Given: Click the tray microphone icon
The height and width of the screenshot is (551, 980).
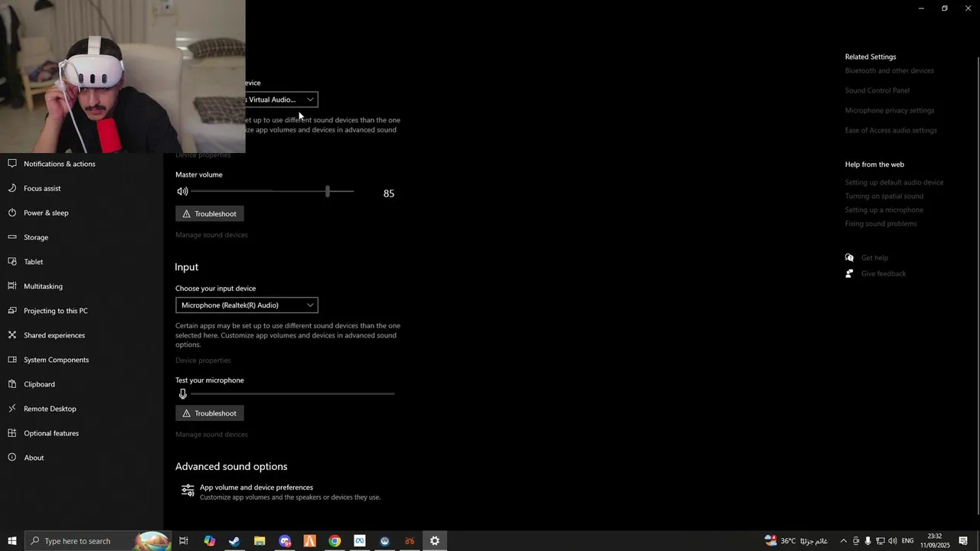Looking at the screenshot, I should point(868,541).
